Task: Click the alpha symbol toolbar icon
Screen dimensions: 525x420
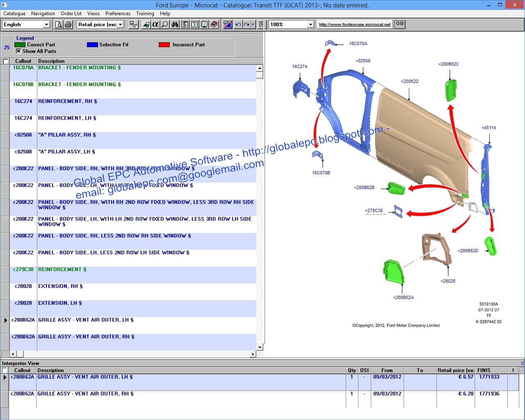Action: [x=155, y=25]
